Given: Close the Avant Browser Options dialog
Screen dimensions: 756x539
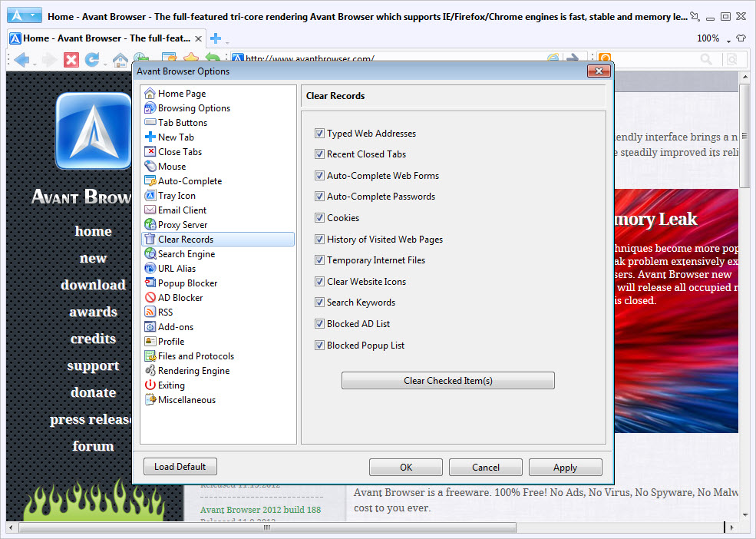Looking at the screenshot, I should coord(599,71).
